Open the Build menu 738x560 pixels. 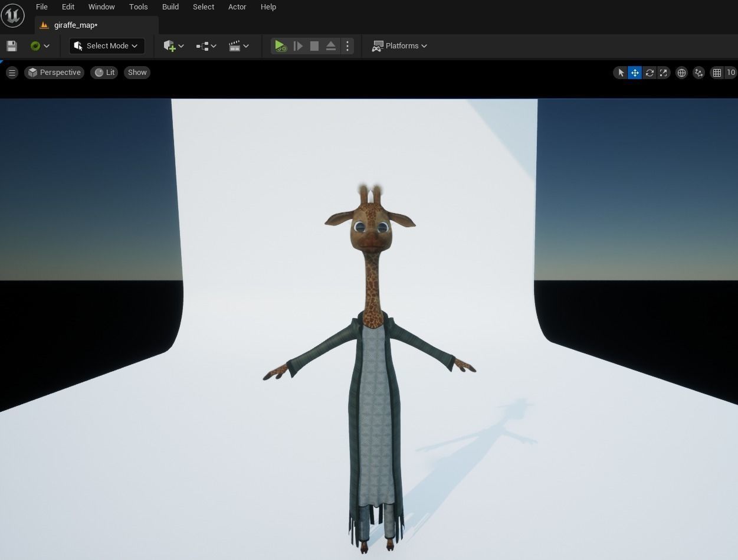[170, 7]
